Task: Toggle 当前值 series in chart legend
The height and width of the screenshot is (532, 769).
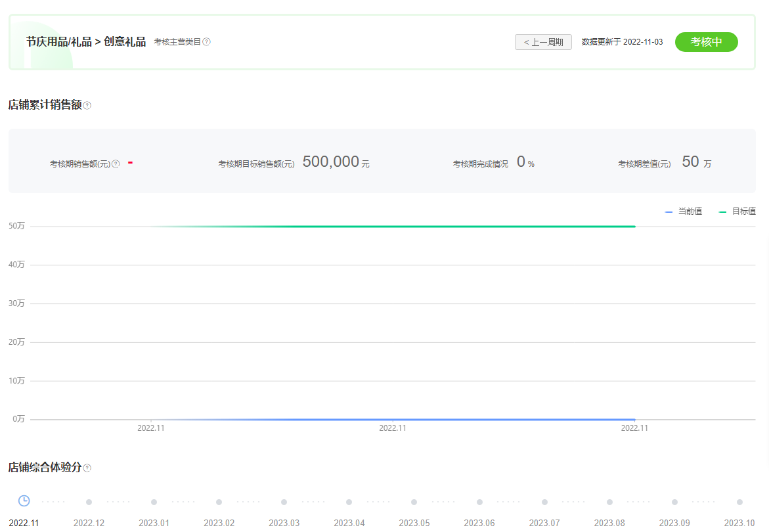Action: coord(684,211)
